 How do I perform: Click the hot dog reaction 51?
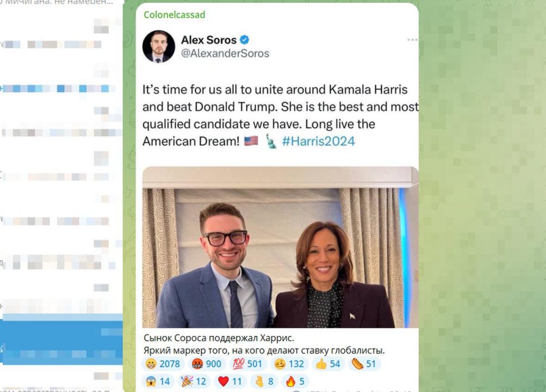pyautogui.click(x=364, y=364)
